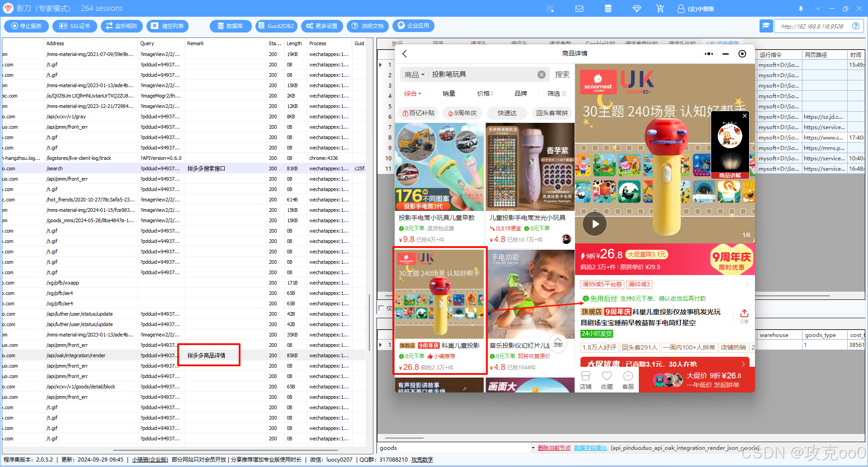Open the goods node dropdown
Image resolution: width=868 pixels, height=467 pixels.
click(x=533, y=448)
